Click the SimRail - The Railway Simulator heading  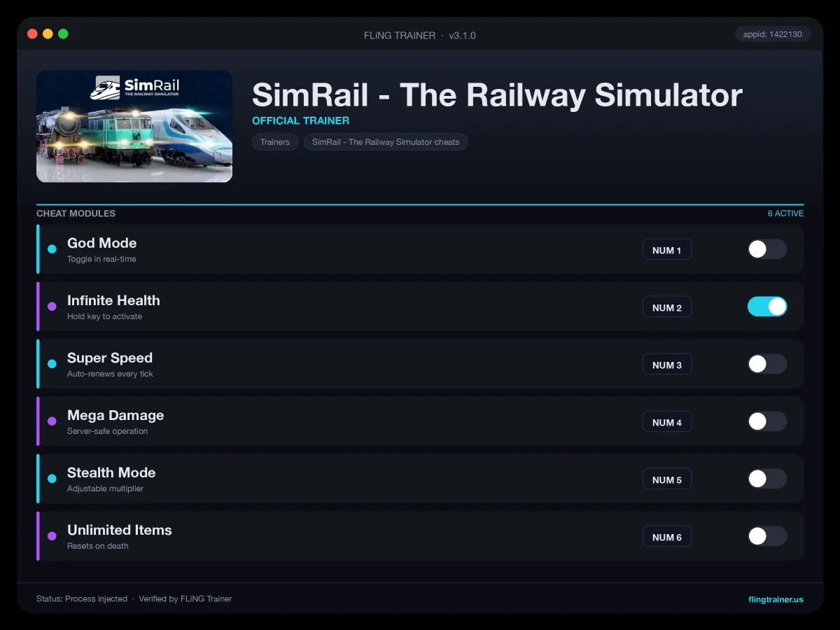(x=497, y=94)
